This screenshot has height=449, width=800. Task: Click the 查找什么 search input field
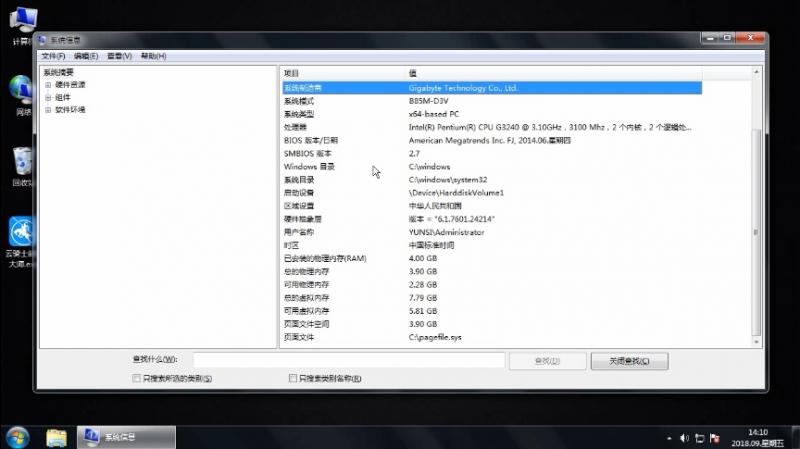pyautogui.click(x=349, y=360)
